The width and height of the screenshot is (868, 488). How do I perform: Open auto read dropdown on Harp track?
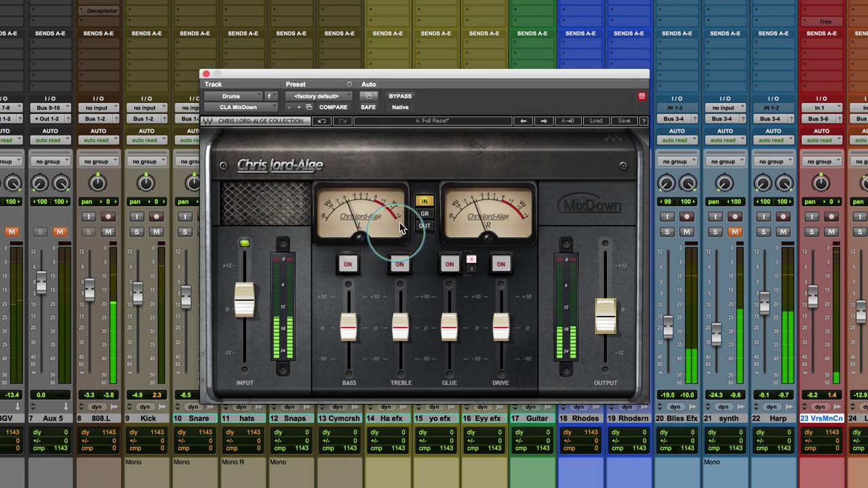click(x=772, y=140)
